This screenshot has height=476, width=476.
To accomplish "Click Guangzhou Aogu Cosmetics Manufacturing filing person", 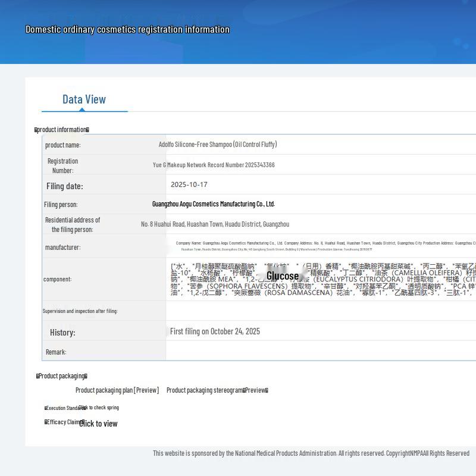I will coord(213,204).
